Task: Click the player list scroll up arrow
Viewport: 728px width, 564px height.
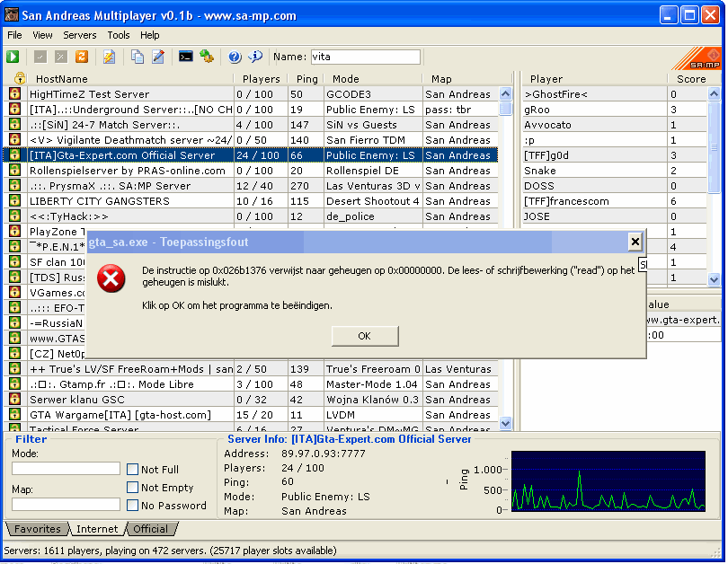Action: tap(715, 93)
